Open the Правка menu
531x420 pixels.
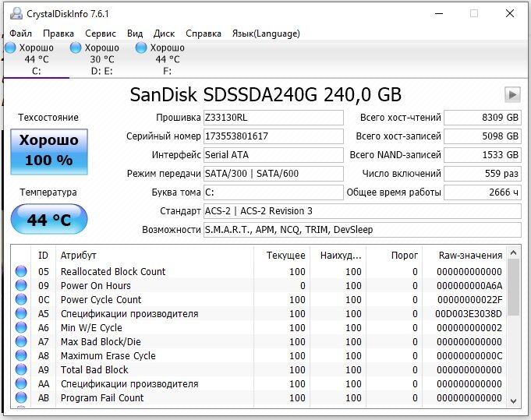pyautogui.click(x=58, y=34)
